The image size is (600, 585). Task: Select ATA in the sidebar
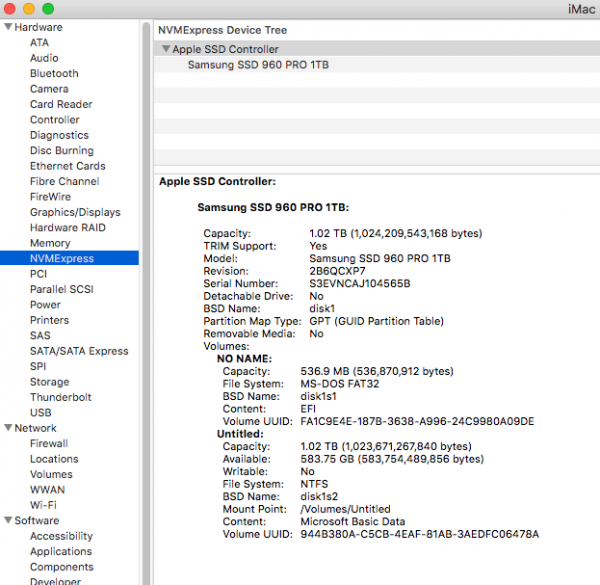[x=39, y=42]
